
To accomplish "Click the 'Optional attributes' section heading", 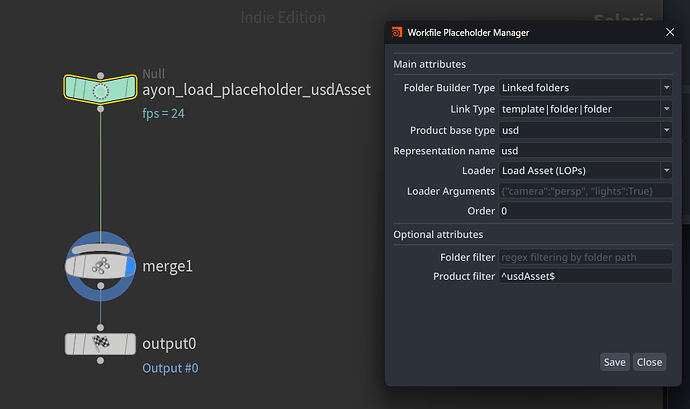I will [x=438, y=235].
